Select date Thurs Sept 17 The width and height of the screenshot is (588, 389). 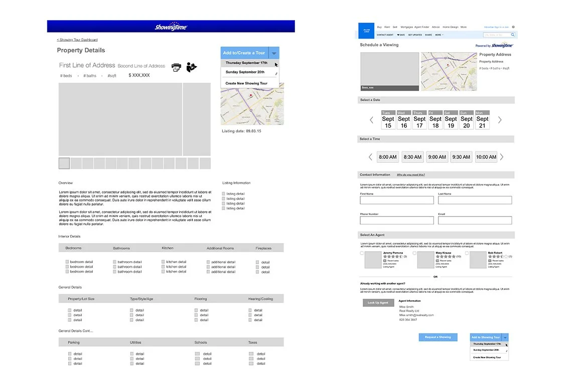coord(419,120)
